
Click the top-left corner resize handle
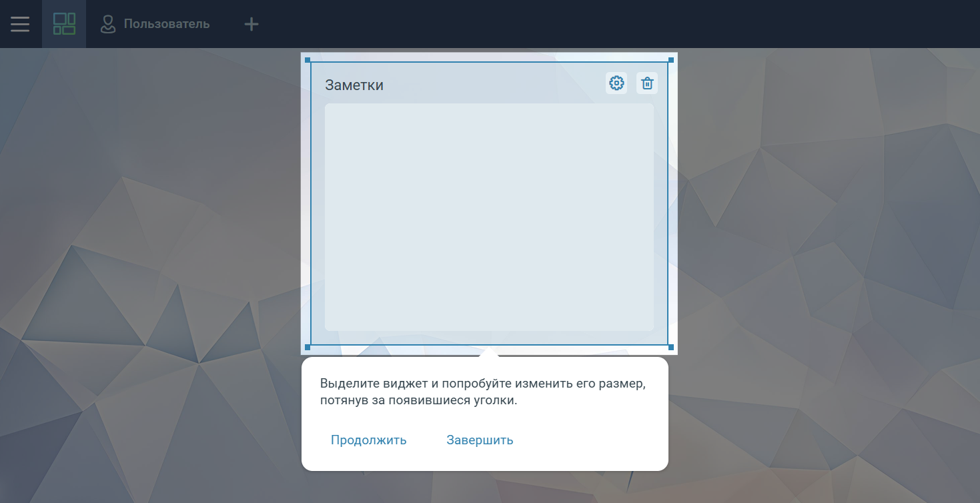tap(308, 60)
